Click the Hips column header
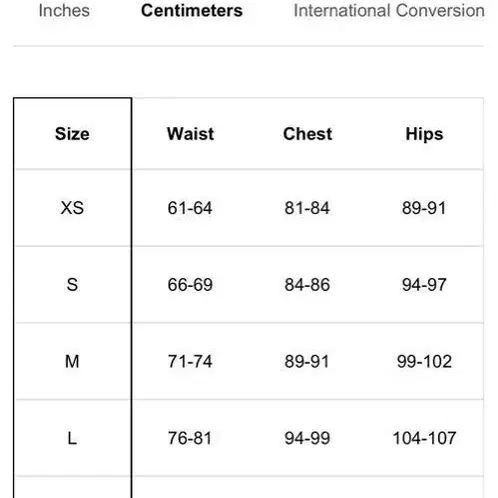Image resolution: width=498 pixels, height=498 pixels. pos(424,134)
